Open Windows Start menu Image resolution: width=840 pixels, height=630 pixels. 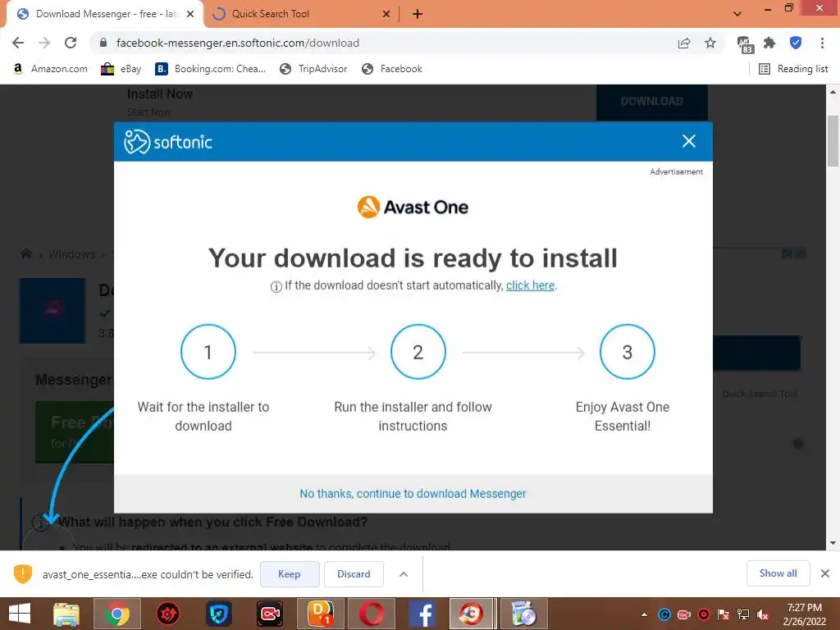coord(20,614)
